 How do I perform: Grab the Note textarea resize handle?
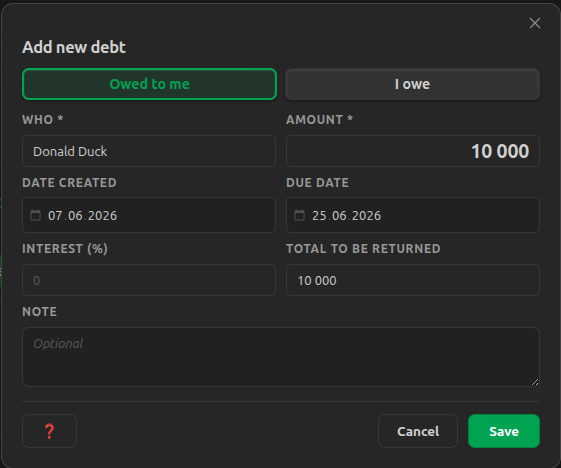[535, 382]
